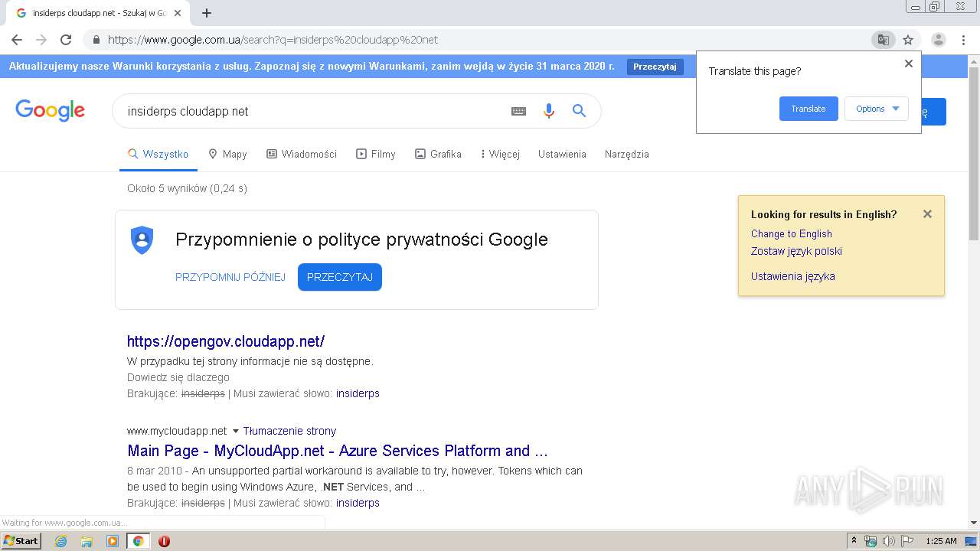Viewport: 980px width, 551px height.
Task: Click the Chrome taskbar button
Action: (138, 541)
